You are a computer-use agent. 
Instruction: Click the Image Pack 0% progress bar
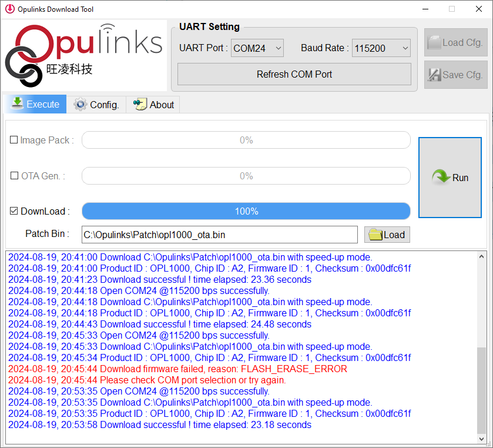pyautogui.click(x=246, y=140)
